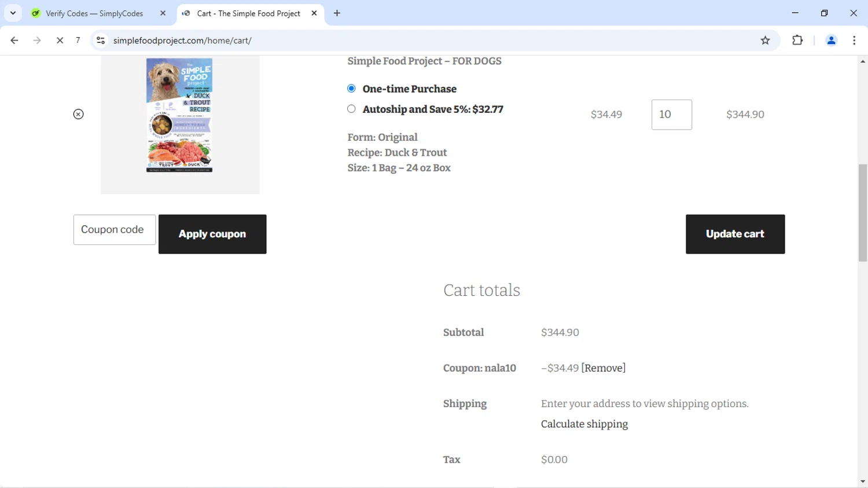The width and height of the screenshot is (868, 488).
Task: Click the scrollbar up arrow
Action: 863,61
